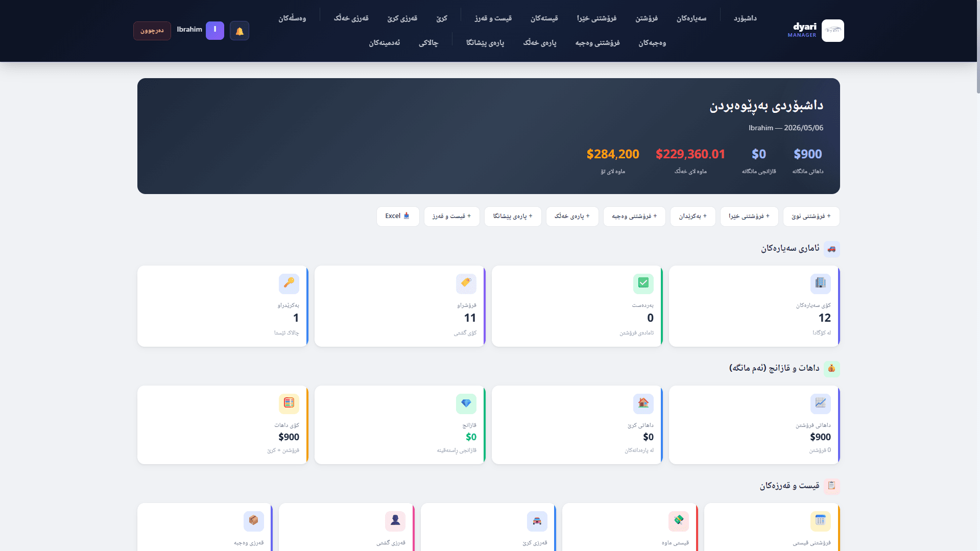Open the فرۆشتنی خێرا menu item
The image size is (980, 551).
coord(596,18)
